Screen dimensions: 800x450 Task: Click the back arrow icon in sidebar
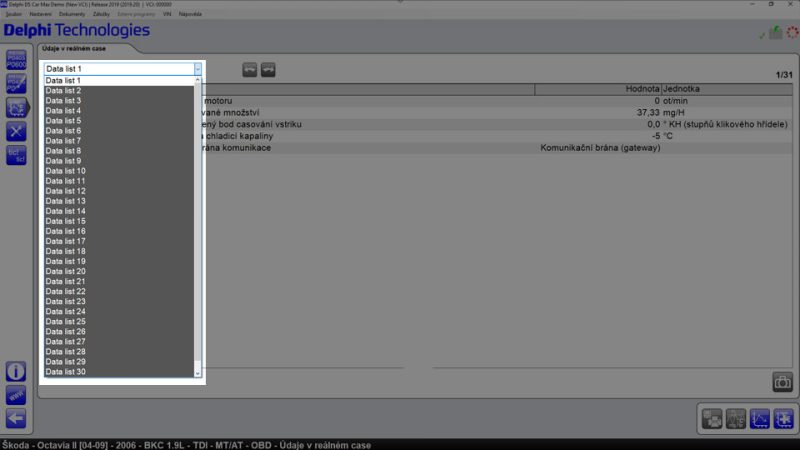16,418
